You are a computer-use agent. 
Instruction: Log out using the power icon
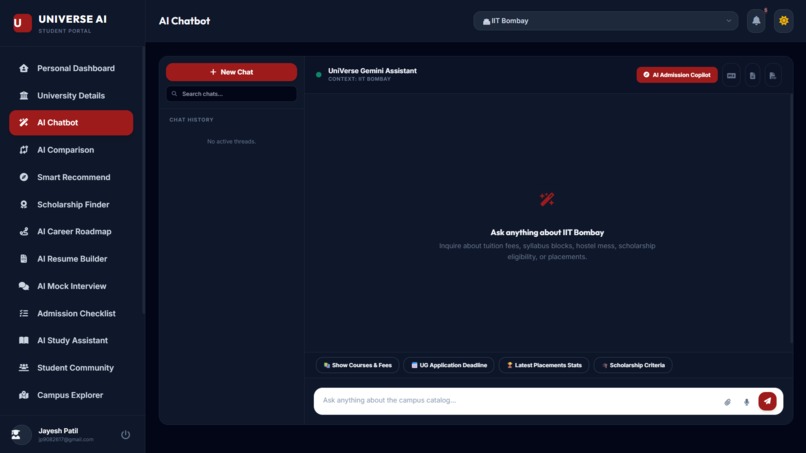pos(125,434)
